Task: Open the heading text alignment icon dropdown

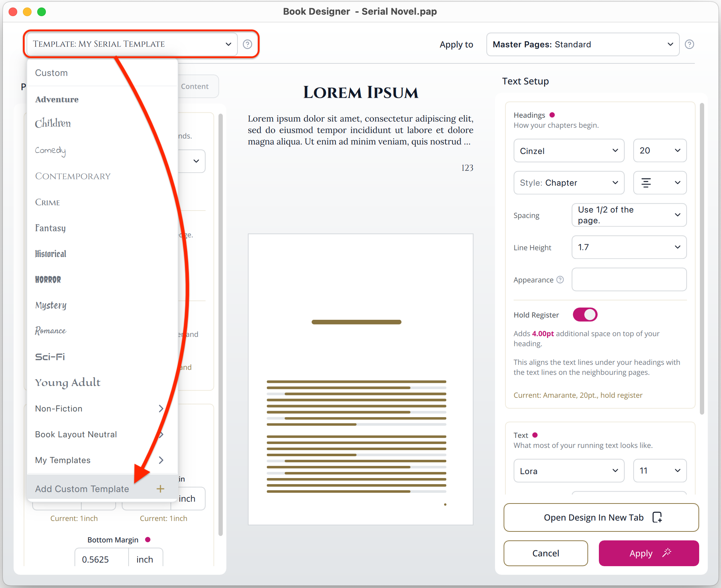Action: [659, 183]
